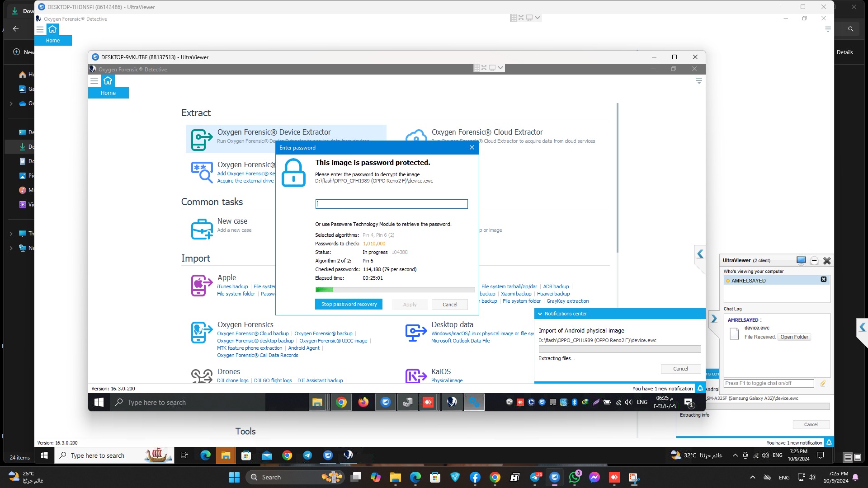Cancel the Enter password dialog
Screen dimensions: 868x488
click(x=449, y=305)
